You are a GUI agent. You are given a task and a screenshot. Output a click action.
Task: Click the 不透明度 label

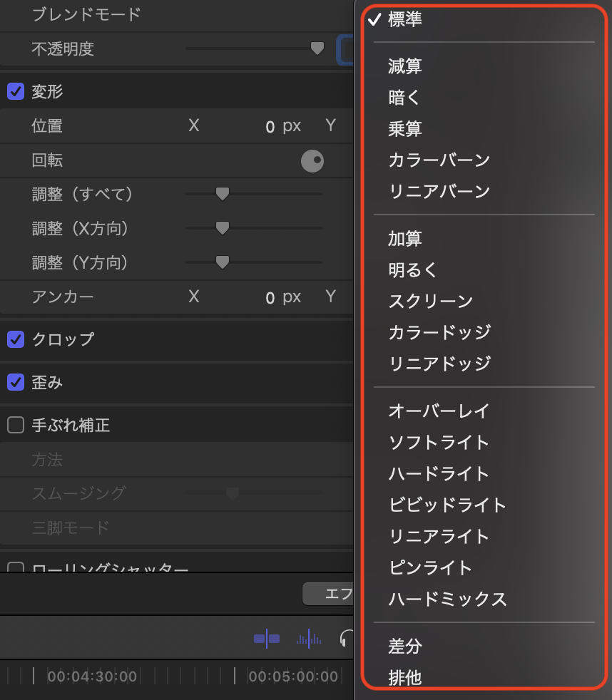coord(63,48)
